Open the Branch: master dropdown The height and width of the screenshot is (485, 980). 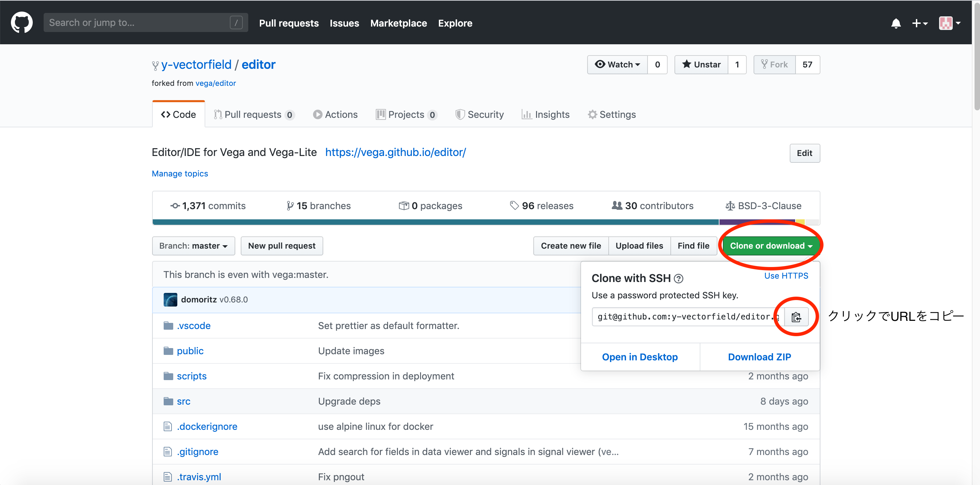(x=193, y=246)
